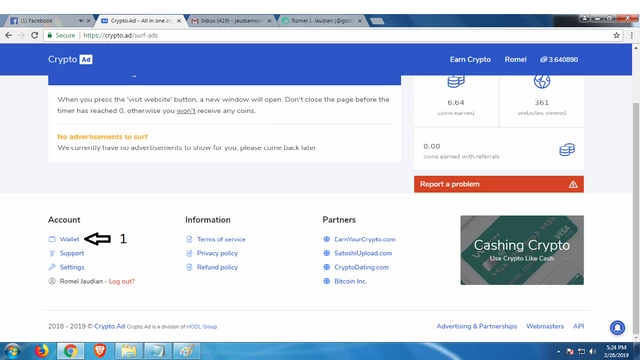Image resolution: width=640 pixels, height=360 pixels.
Task: Open Brave browser from the taskbar
Action: coord(99,351)
